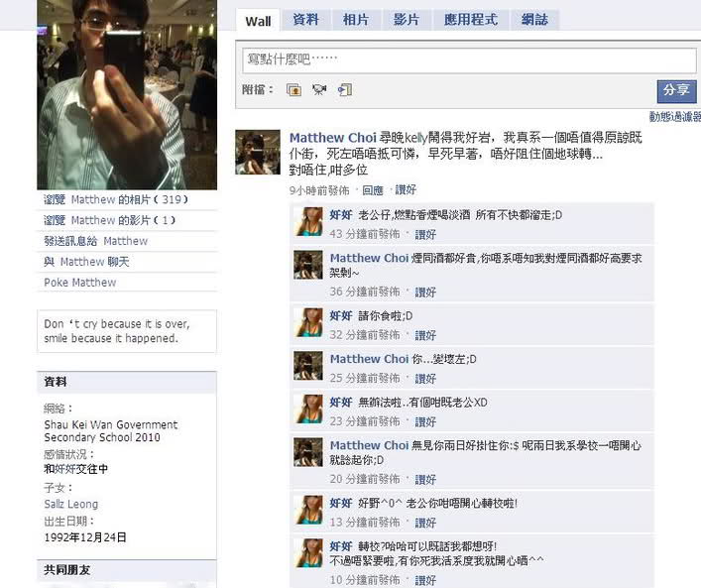Switch to the 資料 tab

305,20
